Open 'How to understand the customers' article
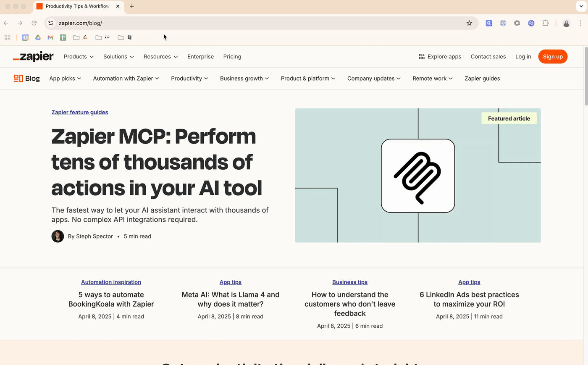Image resolution: width=588 pixels, height=365 pixels. click(350, 304)
